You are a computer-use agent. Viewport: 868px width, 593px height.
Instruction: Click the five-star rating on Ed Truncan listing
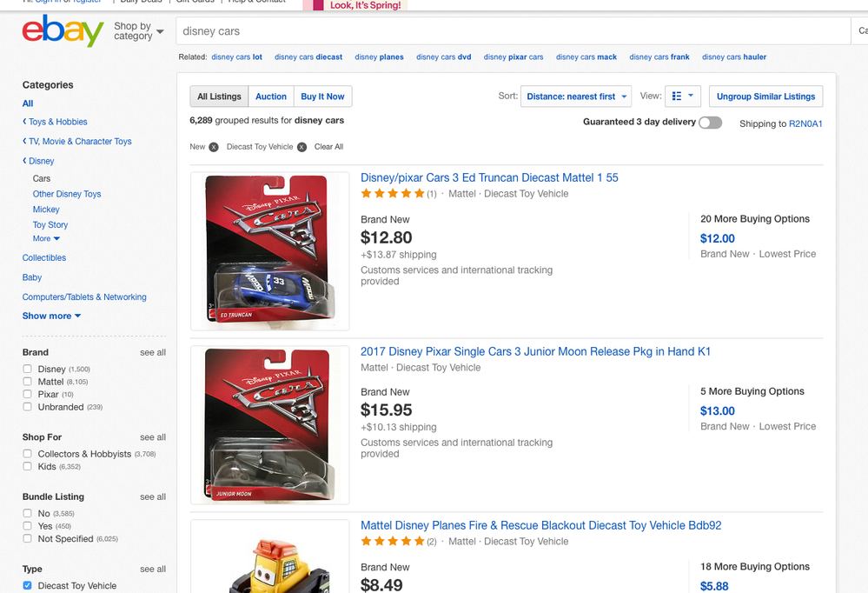(393, 194)
